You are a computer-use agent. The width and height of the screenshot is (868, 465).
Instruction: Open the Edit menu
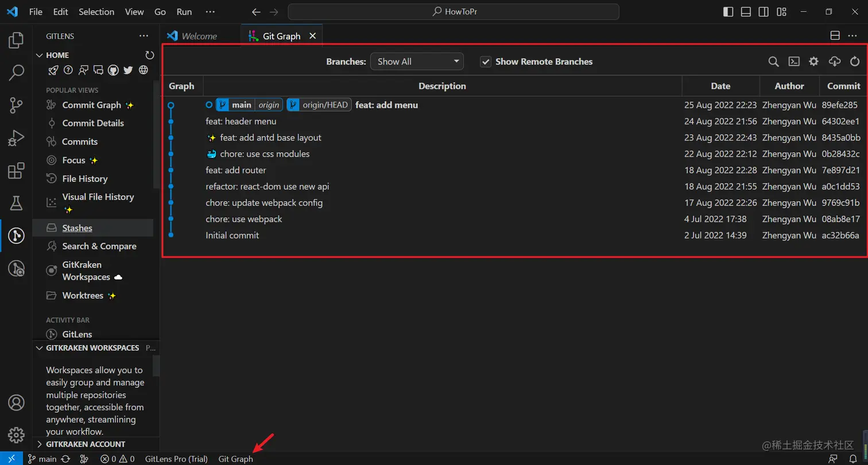coord(60,11)
